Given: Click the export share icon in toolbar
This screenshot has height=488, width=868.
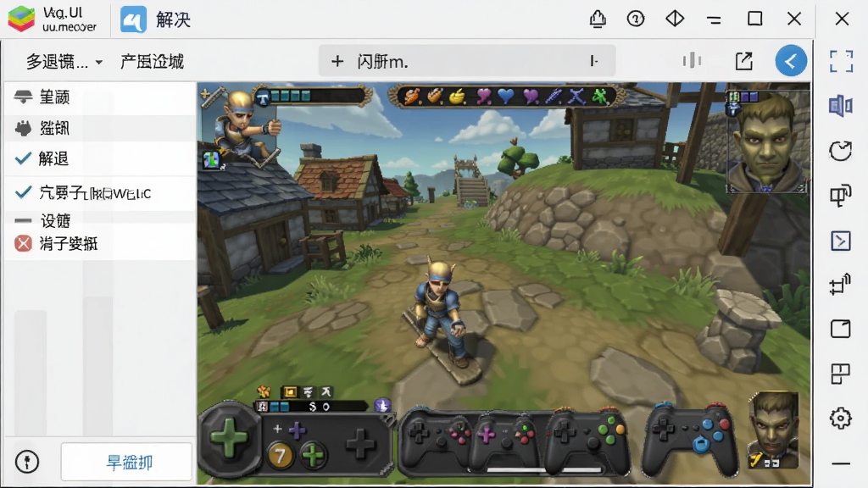Looking at the screenshot, I should click(743, 61).
